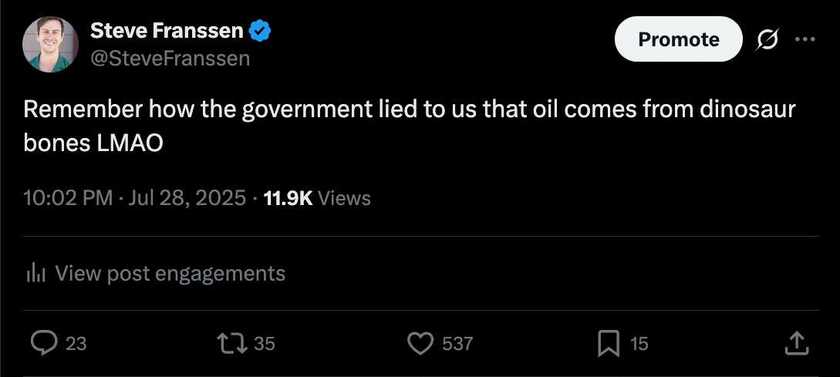
Task: Click the 11.9K Views count
Action: (x=317, y=198)
